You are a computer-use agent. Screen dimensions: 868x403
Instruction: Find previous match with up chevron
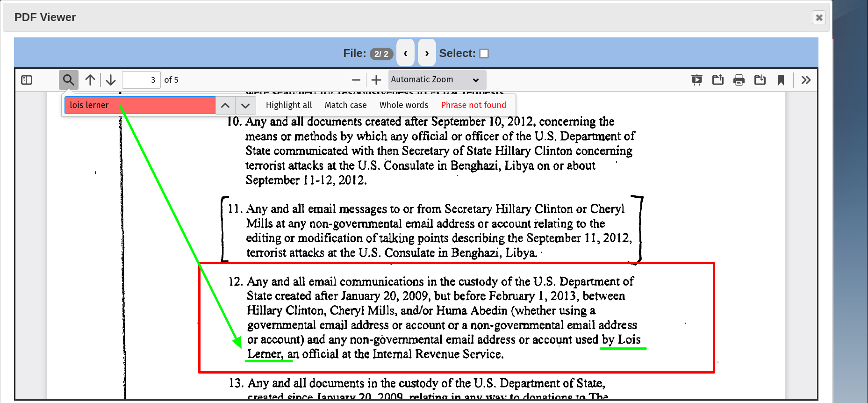pos(225,105)
